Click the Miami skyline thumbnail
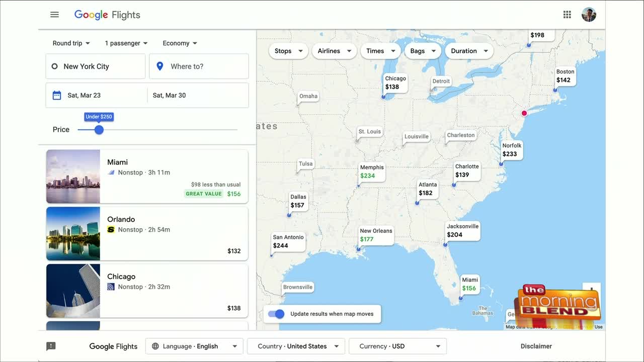644x362 pixels. (73, 176)
